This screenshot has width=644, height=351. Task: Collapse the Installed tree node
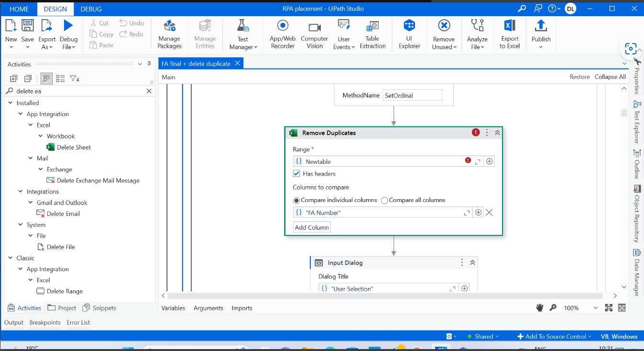point(11,103)
